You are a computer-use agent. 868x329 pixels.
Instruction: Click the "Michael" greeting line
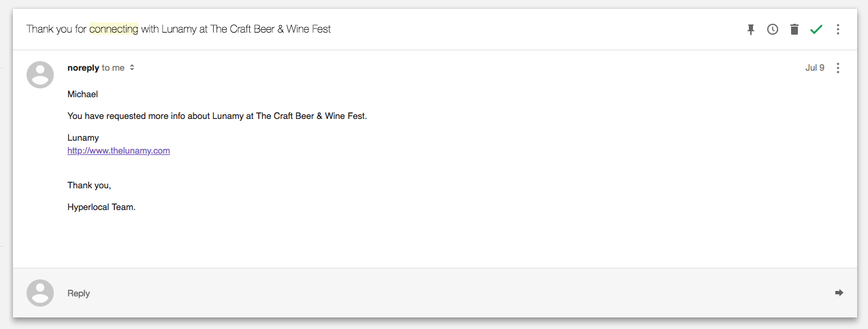pyautogui.click(x=82, y=94)
